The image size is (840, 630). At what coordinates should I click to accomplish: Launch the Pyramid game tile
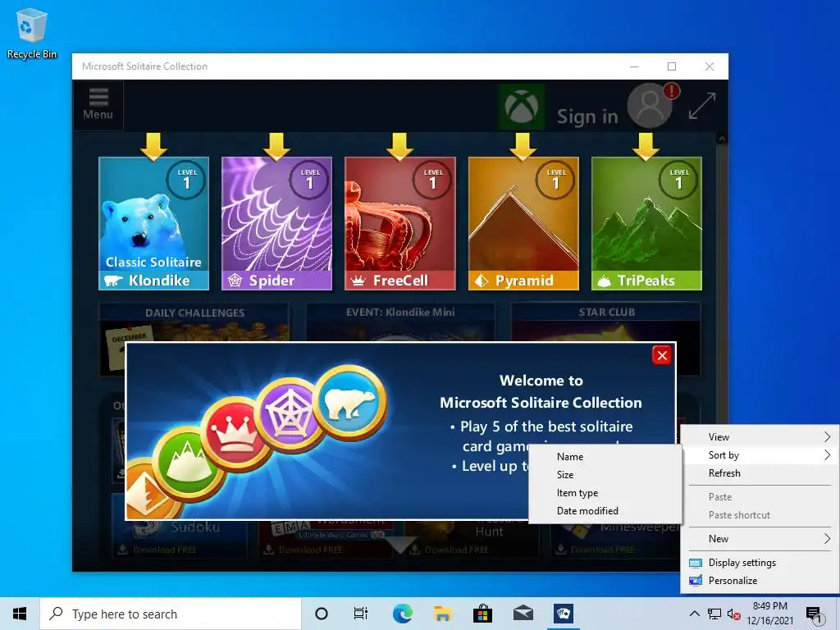[523, 223]
